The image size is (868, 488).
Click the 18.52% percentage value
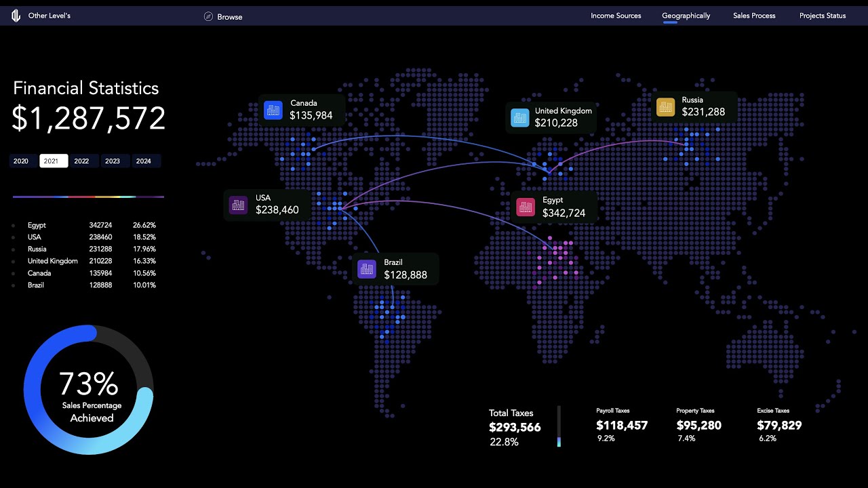[x=144, y=237]
